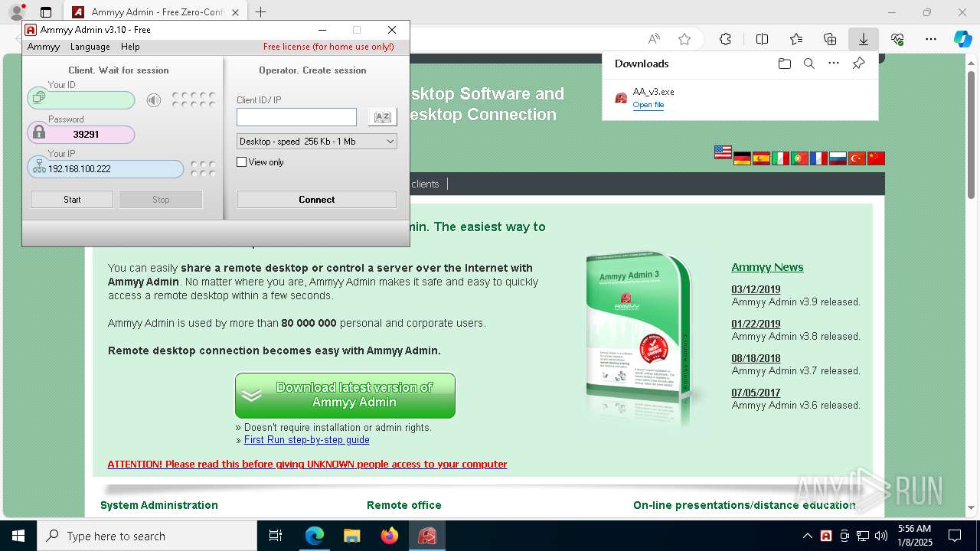980x551 pixels.
Task: Open Edge Copilot icon
Action: click(x=962, y=39)
